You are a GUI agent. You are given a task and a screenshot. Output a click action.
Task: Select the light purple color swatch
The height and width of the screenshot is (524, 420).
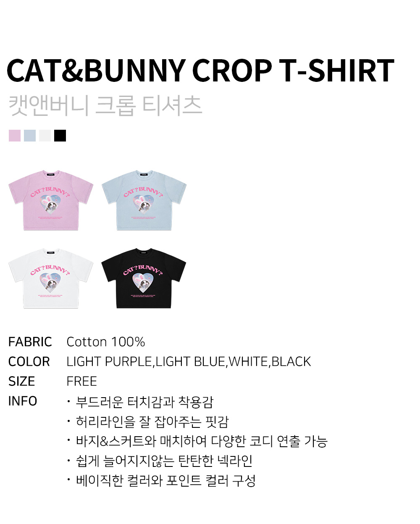[15, 136]
